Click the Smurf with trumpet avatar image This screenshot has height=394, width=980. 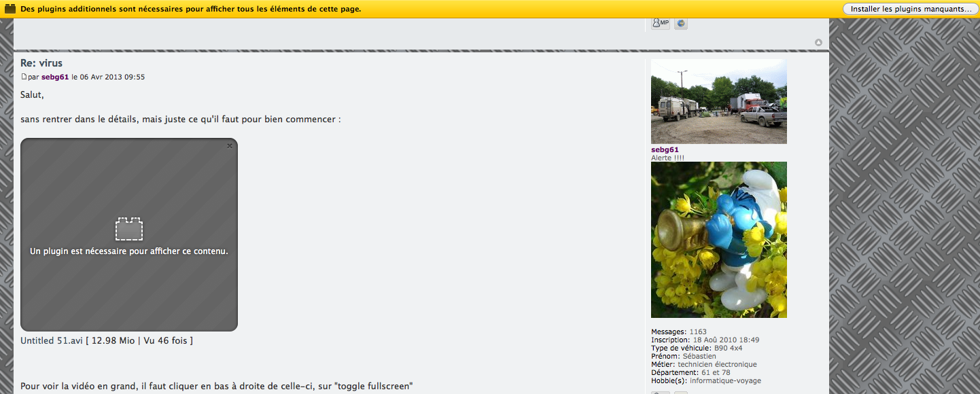(718, 240)
